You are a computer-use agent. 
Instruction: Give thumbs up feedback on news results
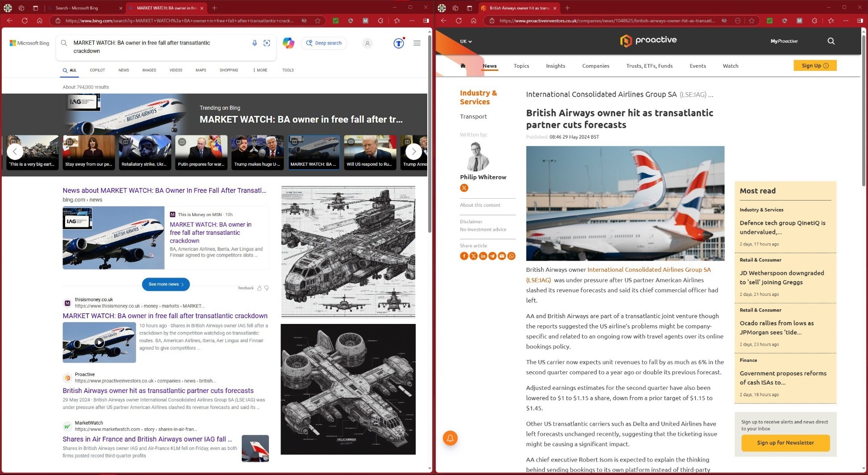[259, 288]
